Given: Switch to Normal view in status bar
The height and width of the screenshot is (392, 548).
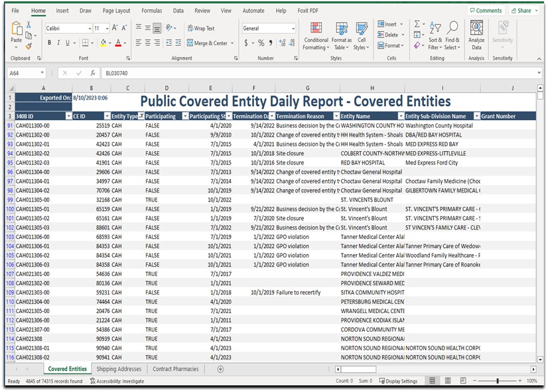Looking at the screenshot, I should pyautogui.click(x=433, y=381).
